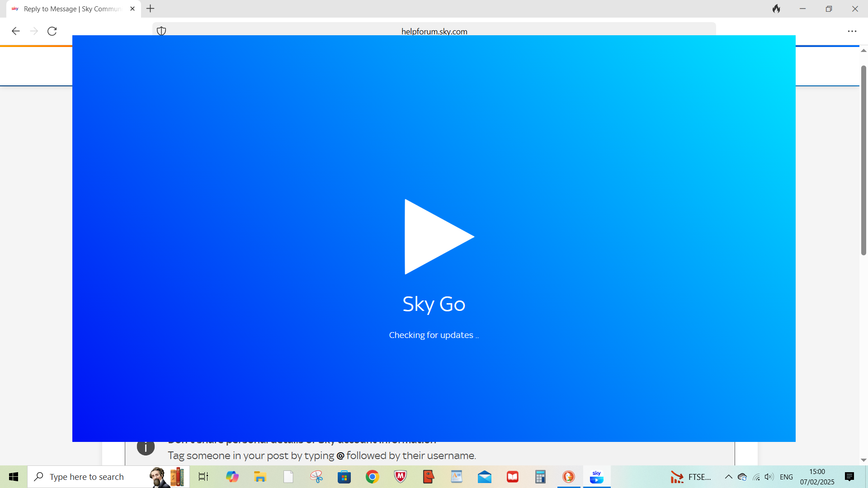Click the Sky Go taskbar icon
The image size is (868, 488).
[596, 477]
